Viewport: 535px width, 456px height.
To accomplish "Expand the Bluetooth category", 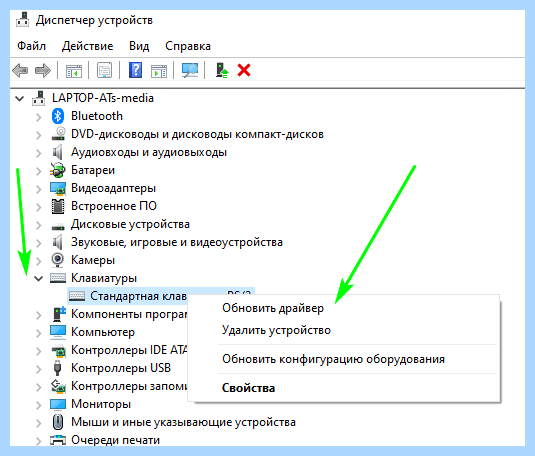I will [x=39, y=117].
